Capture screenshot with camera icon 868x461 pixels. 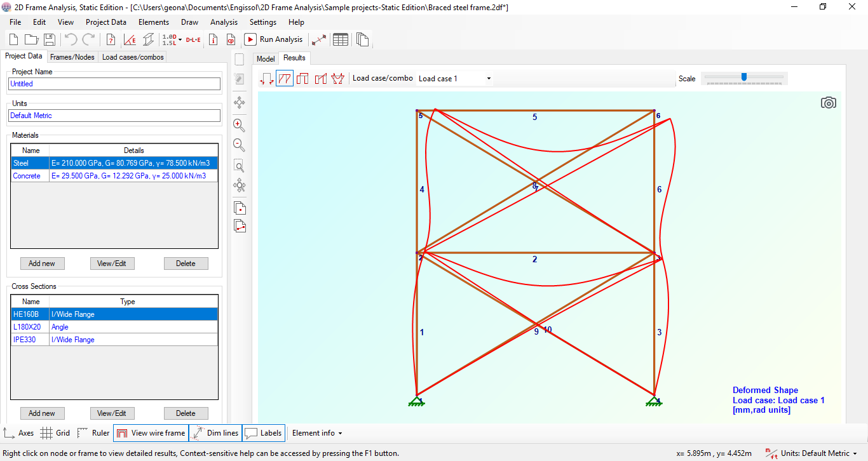(828, 103)
